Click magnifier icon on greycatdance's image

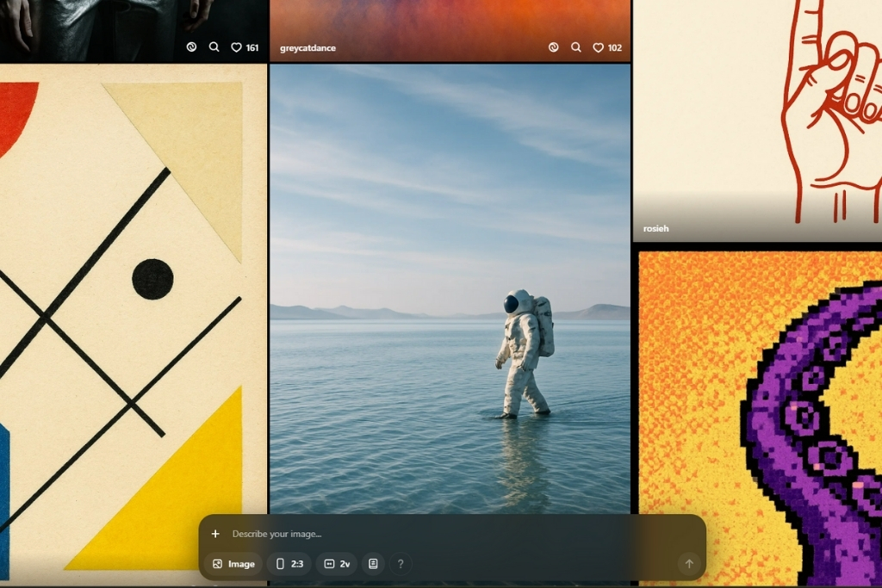coord(575,48)
